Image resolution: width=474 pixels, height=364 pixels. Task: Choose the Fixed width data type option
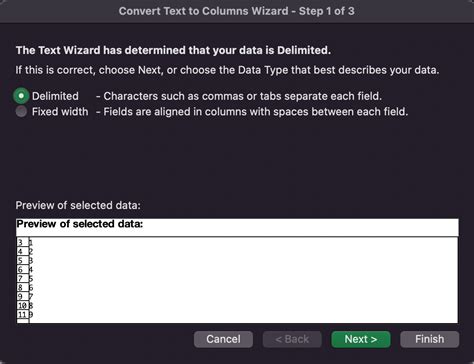point(21,112)
